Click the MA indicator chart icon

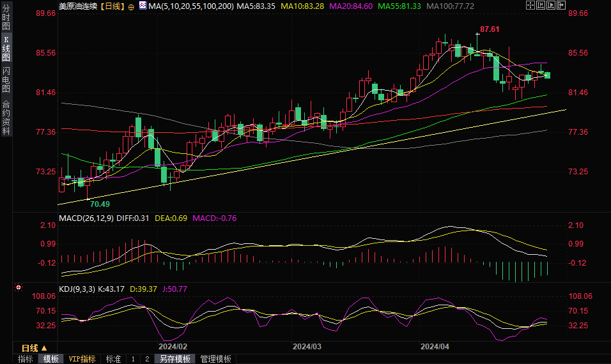pyautogui.click(x=141, y=6)
